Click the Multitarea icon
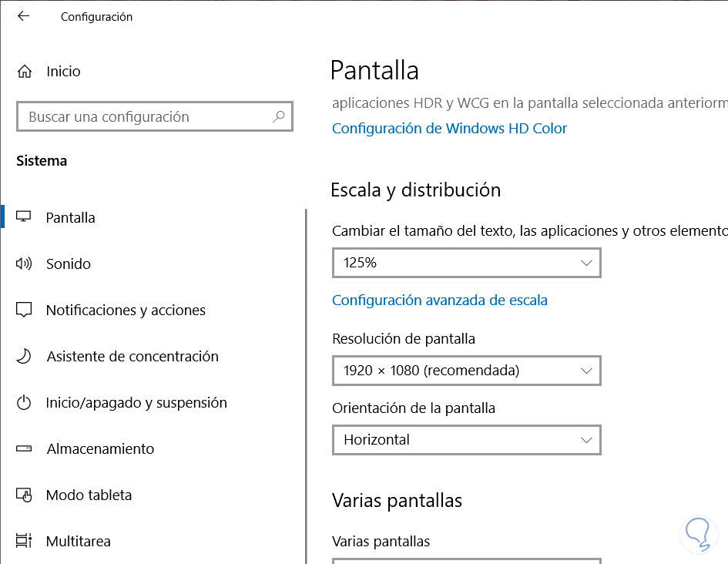This screenshot has height=564, width=728. [24, 541]
